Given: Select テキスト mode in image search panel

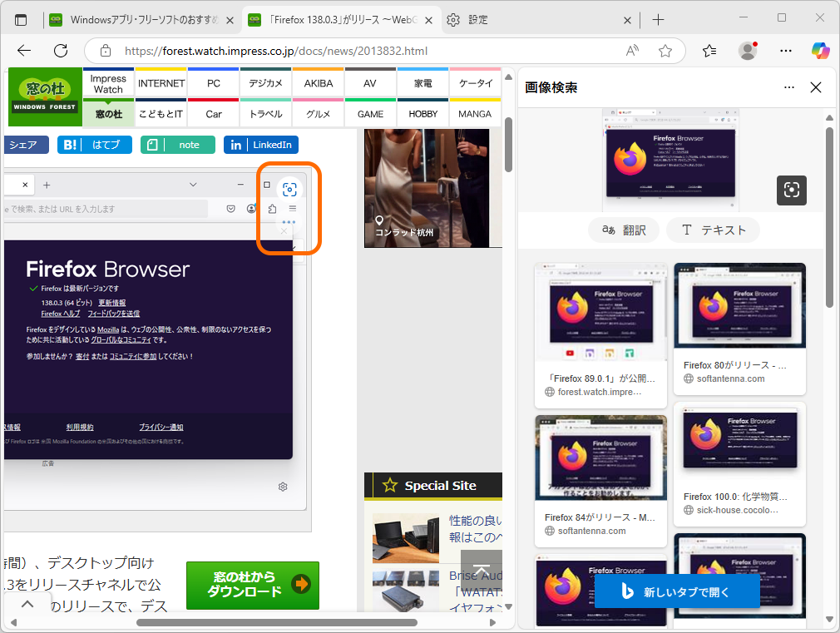Looking at the screenshot, I should click(x=713, y=230).
